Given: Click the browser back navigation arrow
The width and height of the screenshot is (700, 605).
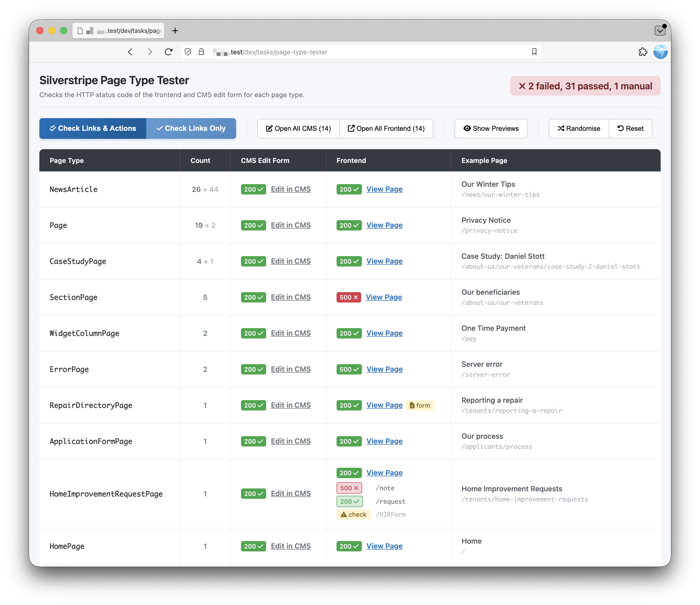Looking at the screenshot, I should [130, 52].
